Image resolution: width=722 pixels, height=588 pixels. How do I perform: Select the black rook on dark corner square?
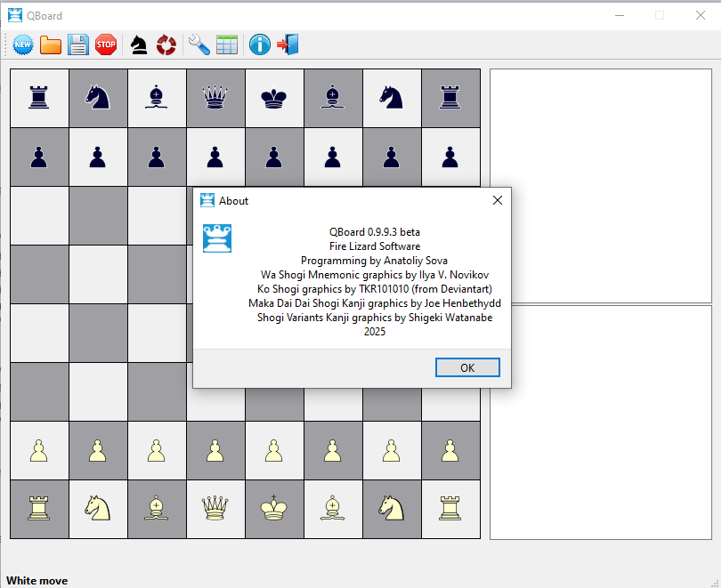pos(450,98)
